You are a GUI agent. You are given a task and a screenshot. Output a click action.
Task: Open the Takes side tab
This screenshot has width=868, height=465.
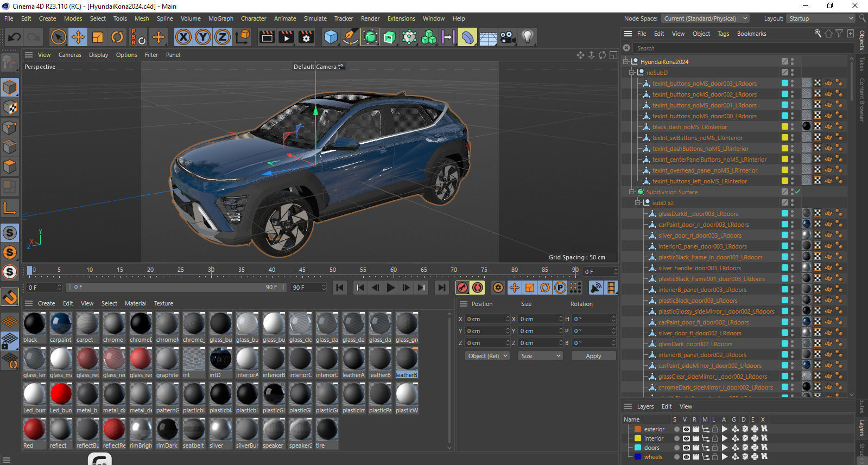[x=861, y=64]
